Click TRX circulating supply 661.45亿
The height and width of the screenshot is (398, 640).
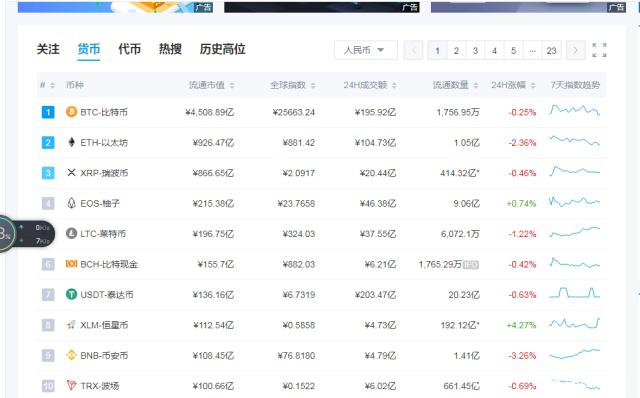click(x=461, y=386)
